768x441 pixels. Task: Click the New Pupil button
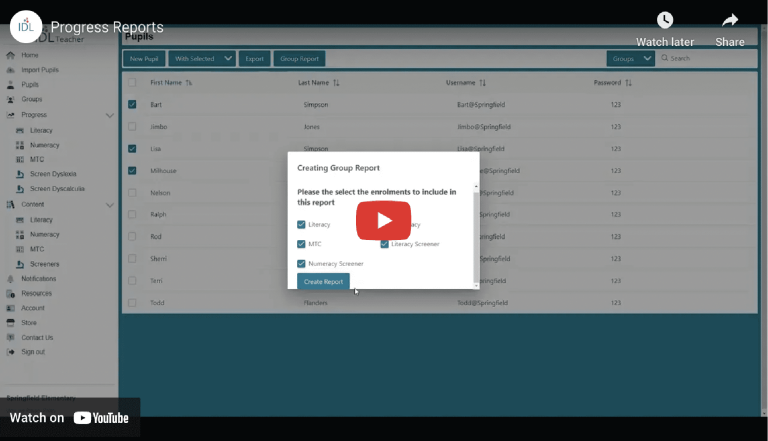click(x=144, y=58)
